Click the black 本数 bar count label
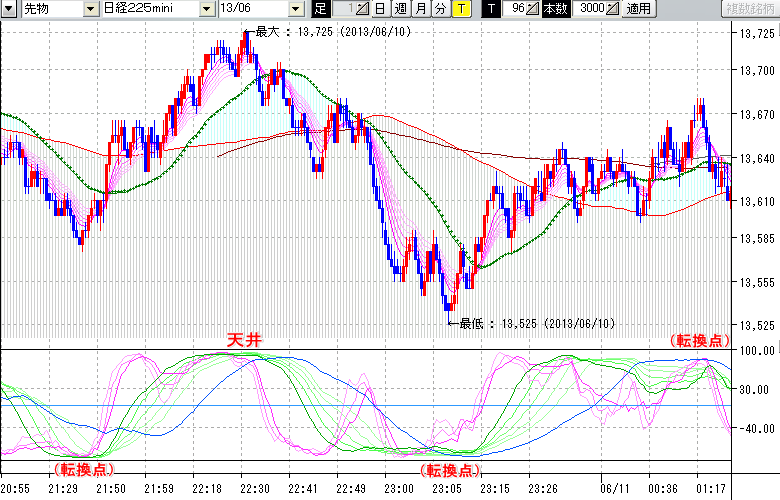Image resolution: width=780 pixels, height=500 pixels. click(x=553, y=9)
